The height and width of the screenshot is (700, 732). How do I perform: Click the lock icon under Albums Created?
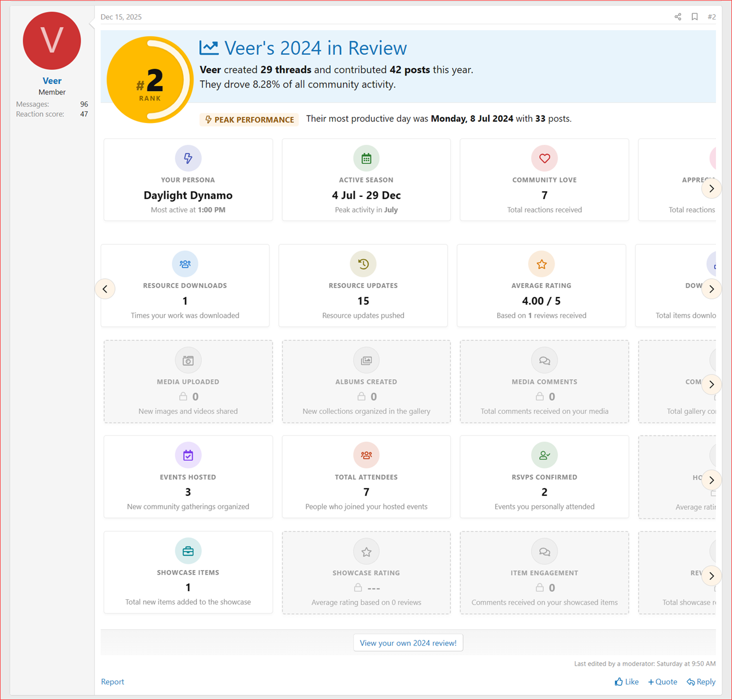(x=361, y=396)
